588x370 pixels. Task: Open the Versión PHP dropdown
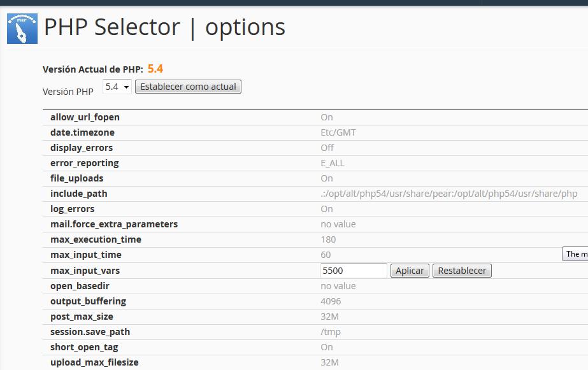coord(117,87)
